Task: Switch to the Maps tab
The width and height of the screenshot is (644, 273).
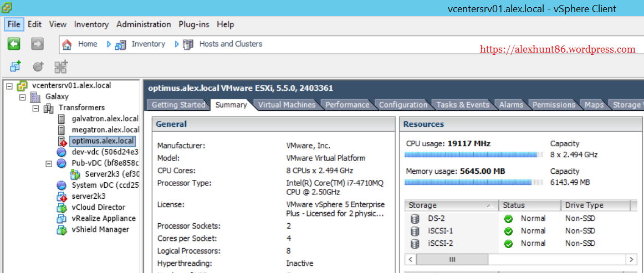Action: [594, 105]
